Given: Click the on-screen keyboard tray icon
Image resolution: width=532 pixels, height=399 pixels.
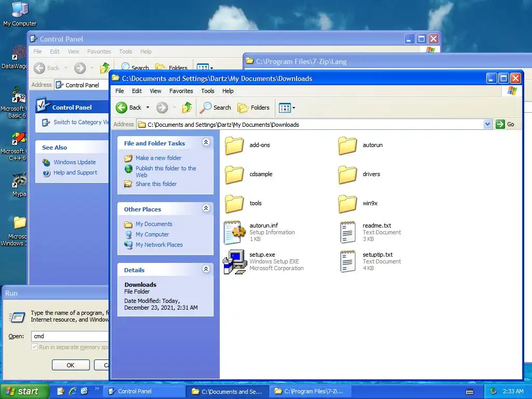Looking at the screenshot, I should coord(470,392).
